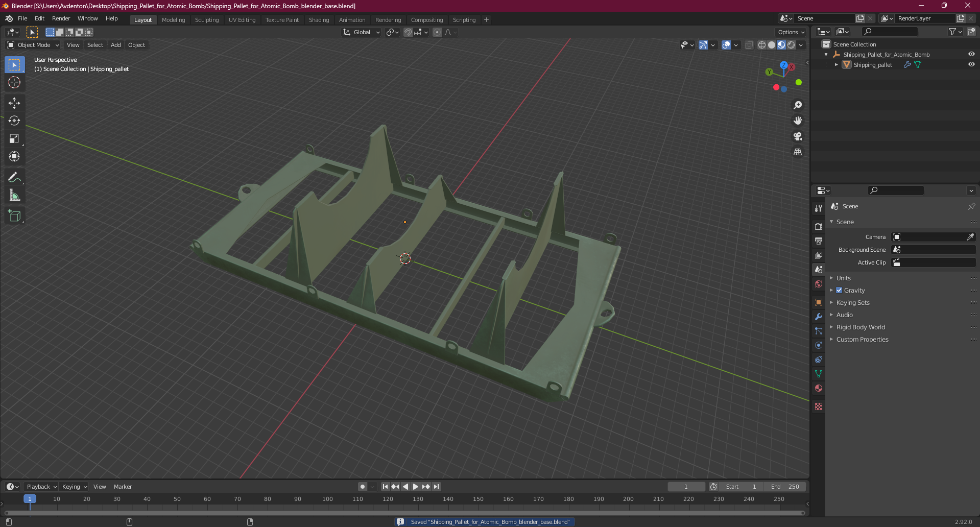Viewport: 980px width, 527px height.
Task: Toggle snapping magnet icon in header
Action: coord(408,32)
